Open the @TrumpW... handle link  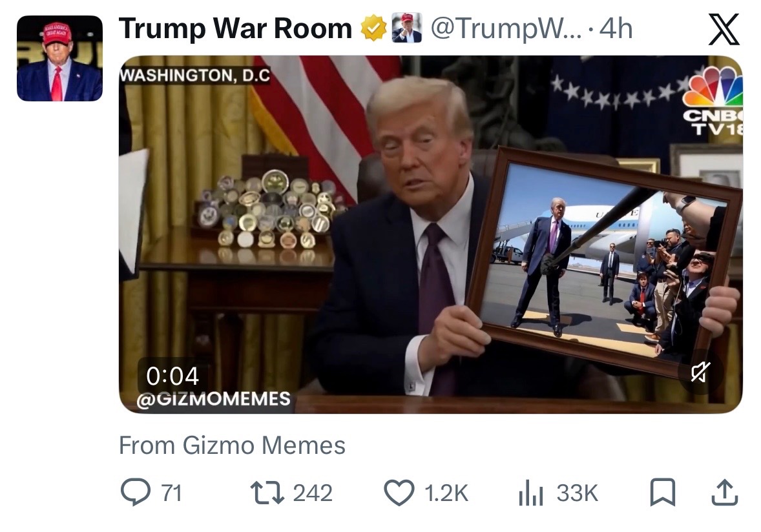point(506,28)
